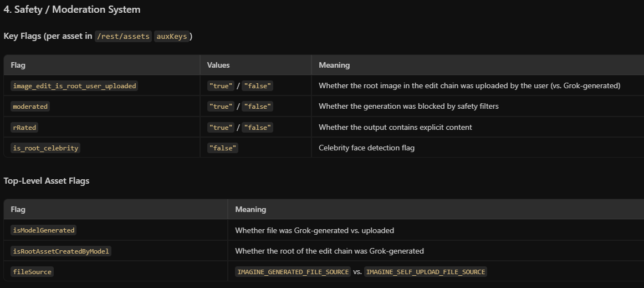The width and height of the screenshot is (644, 288).
Task: Click the 'Key Flags (per asset in' subheading
Action: pyautogui.click(x=48, y=36)
